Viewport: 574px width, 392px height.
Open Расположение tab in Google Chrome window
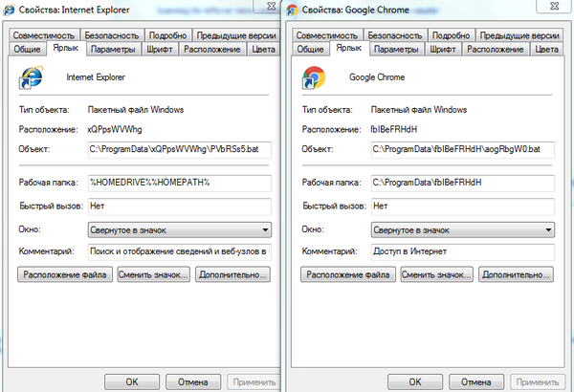coord(496,49)
